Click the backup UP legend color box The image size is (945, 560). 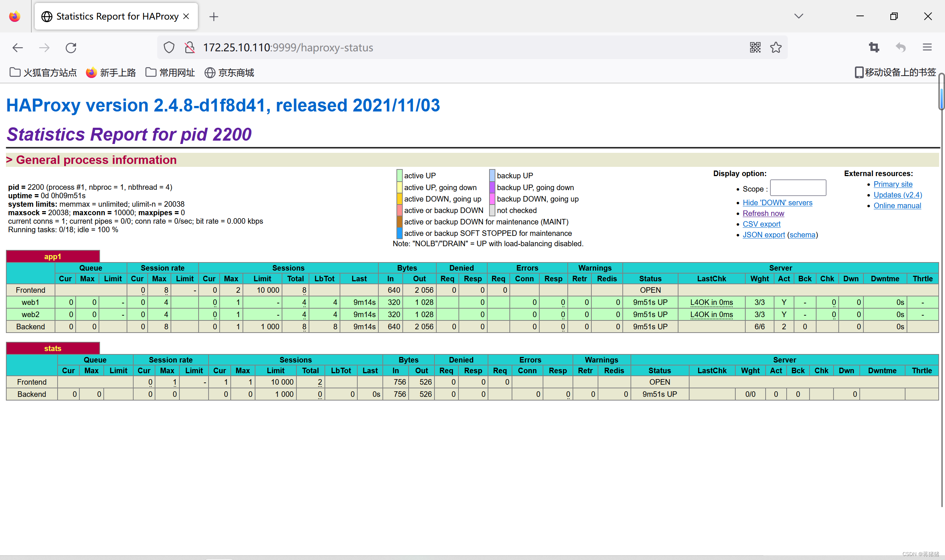click(x=492, y=175)
